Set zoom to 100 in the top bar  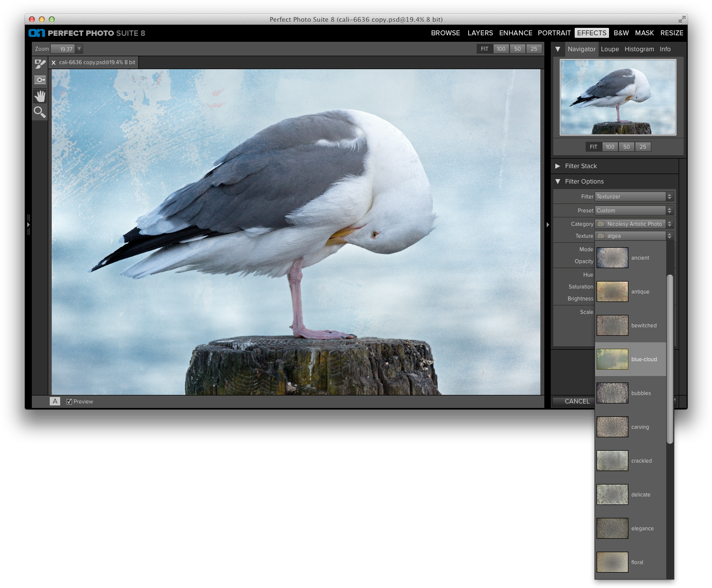point(501,49)
